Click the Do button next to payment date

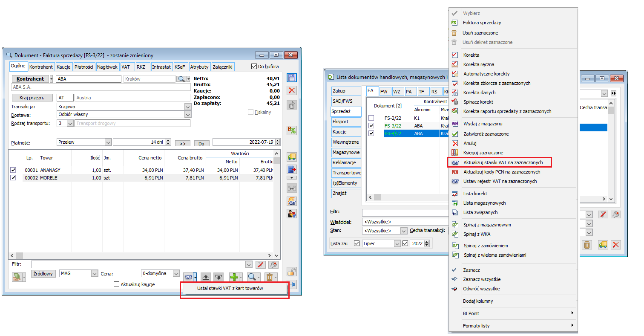tap(201, 144)
